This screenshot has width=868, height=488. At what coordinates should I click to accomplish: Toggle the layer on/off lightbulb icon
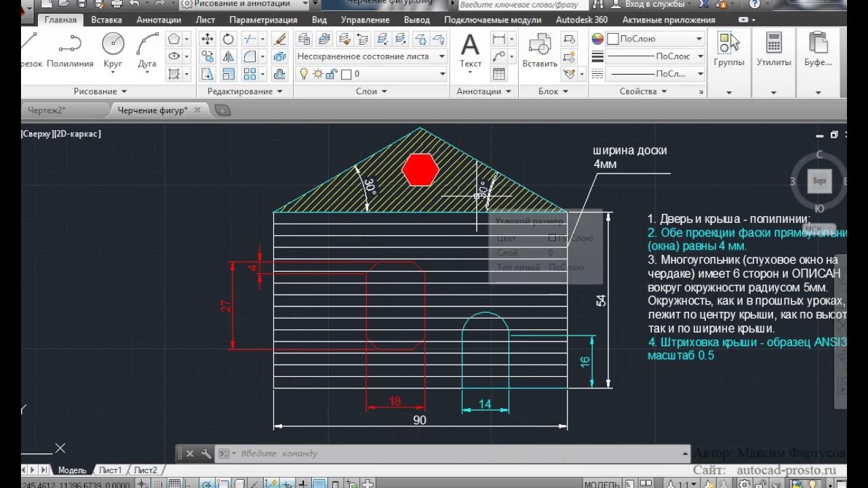(x=304, y=74)
